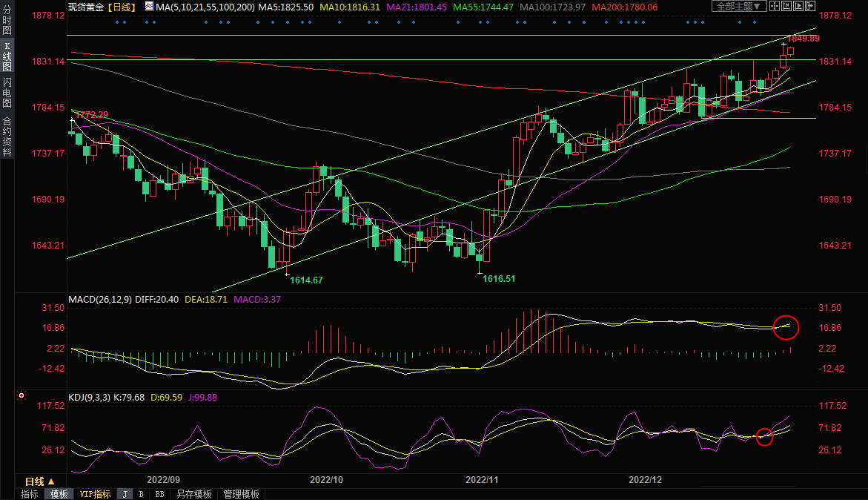
Task: Click the 1849.89 high price marker
Action: pyautogui.click(x=803, y=38)
